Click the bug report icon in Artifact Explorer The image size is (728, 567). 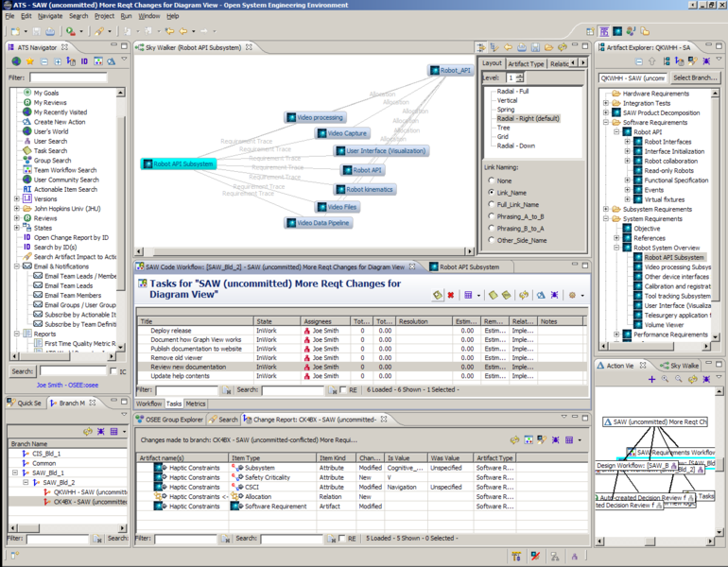pyautogui.click(x=705, y=61)
